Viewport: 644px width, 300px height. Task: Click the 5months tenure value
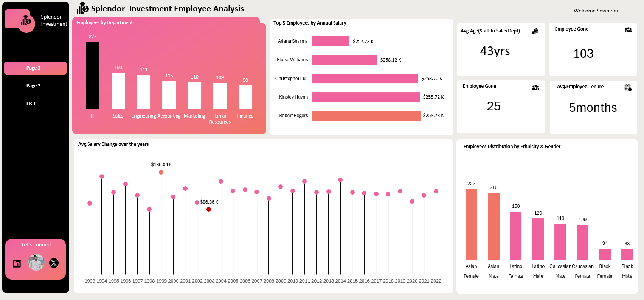(x=593, y=108)
